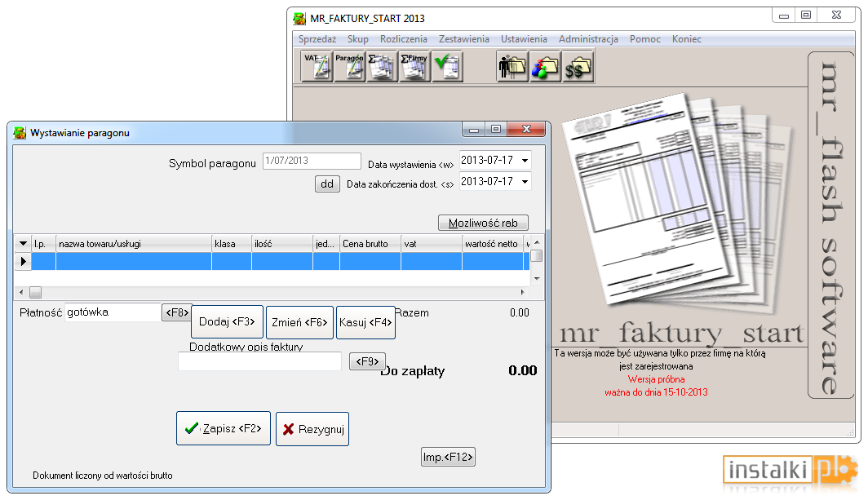Click the Możliwość rab button
This screenshot has width=868, height=500.
click(483, 223)
